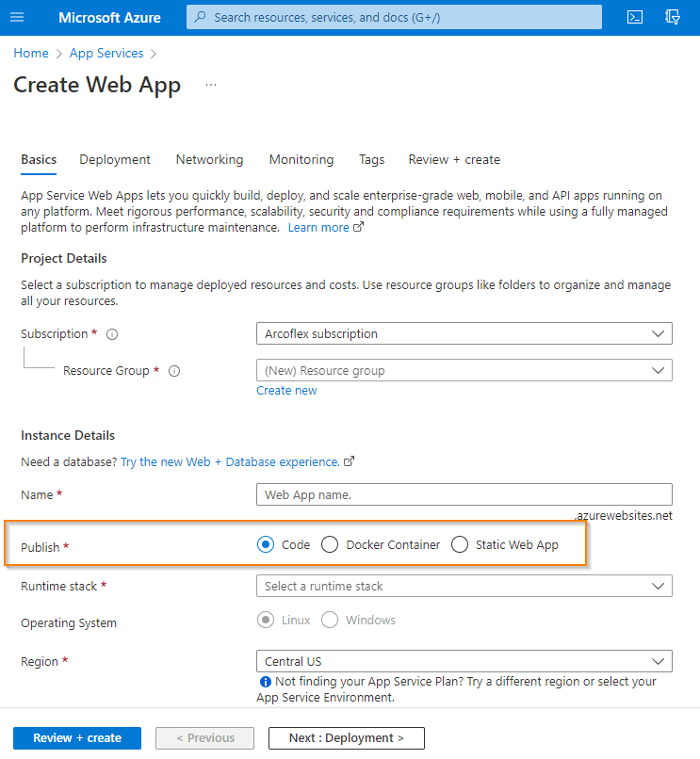Click the Azure search resources box

[x=395, y=18]
